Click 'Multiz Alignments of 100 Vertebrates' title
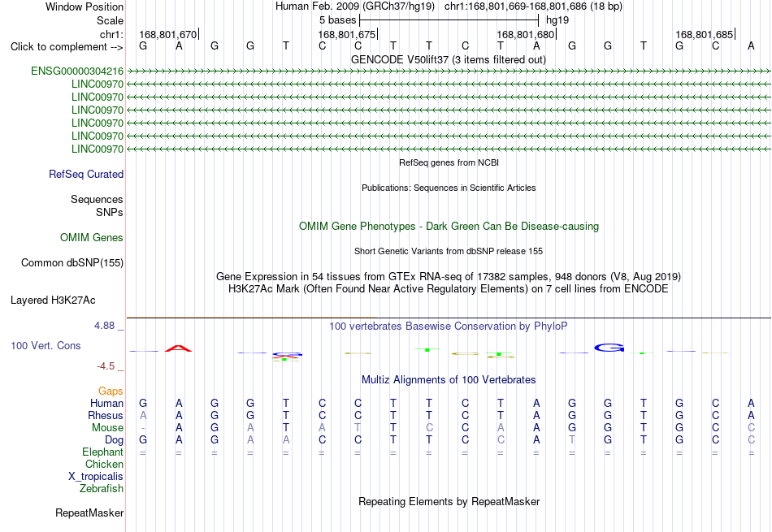The height and width of the screenshot is (532, 772). [x=449, y=380]
